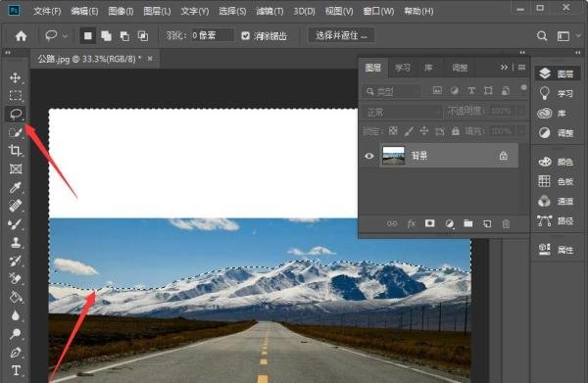Choose Intersect with selection mode
The height and width of the screenshot is (383, 588).
pyautogui.click(x=143, y=36)
